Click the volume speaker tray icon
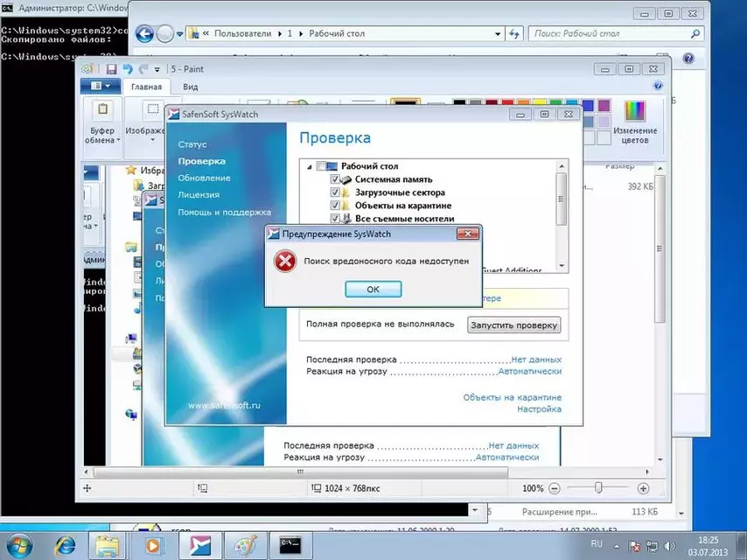The image size is (747, 560). (x=670, y=546)
